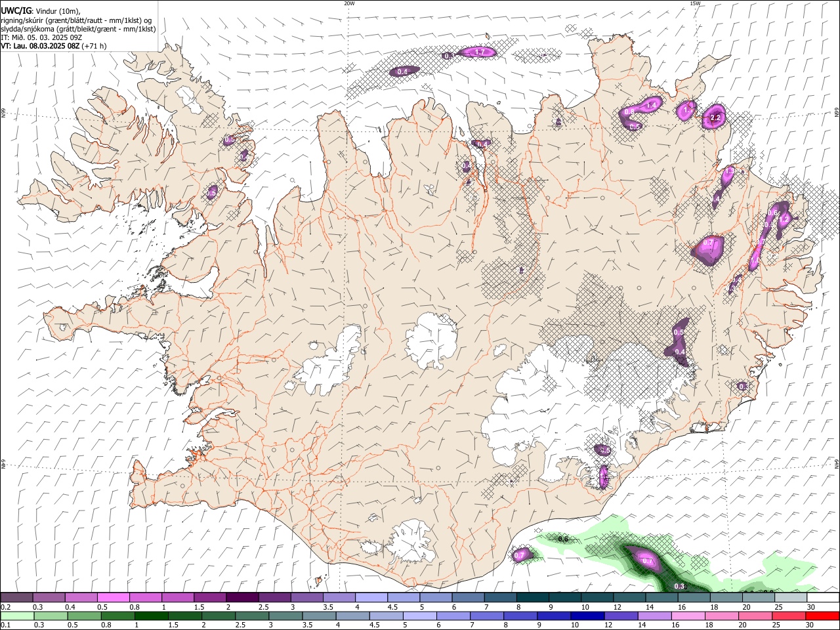The width and height of the screenshot is (840, 630).
Task: Click the 1.7 snowfall value label on the map
Action: (479, 52)
